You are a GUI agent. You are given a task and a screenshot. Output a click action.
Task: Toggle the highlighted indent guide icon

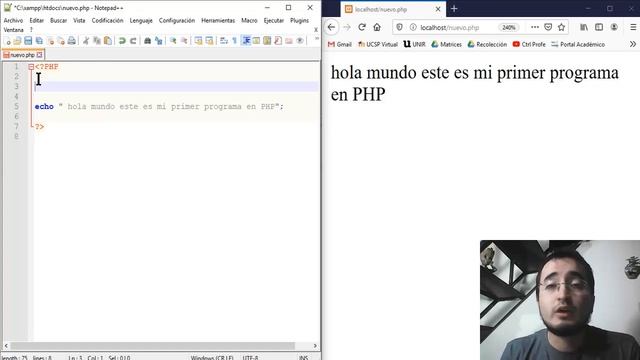click(x=246, y=41)
